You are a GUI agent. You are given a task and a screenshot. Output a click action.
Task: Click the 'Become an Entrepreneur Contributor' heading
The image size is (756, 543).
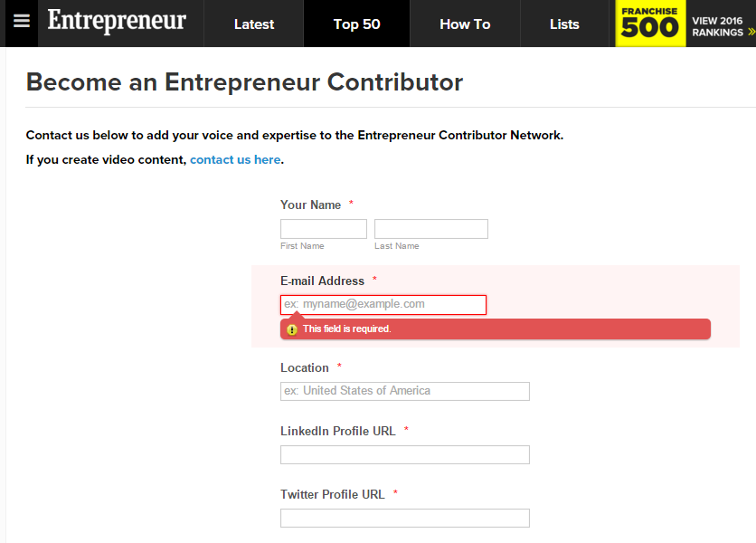tap(244, 82)
